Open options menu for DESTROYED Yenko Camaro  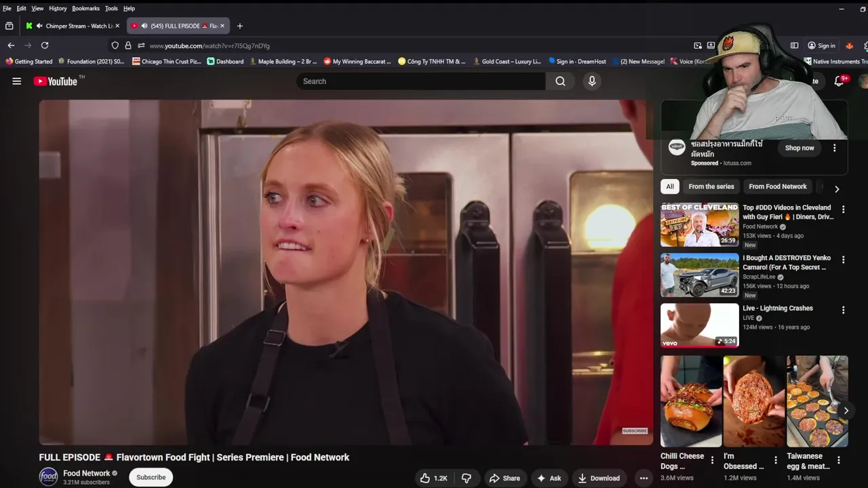(x=844, y=260)
